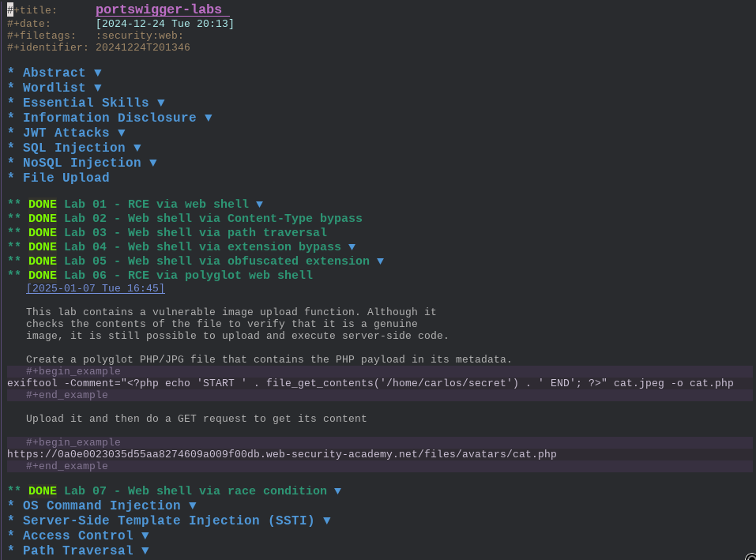
Task: Expand the SSTI heading fold arrow
Action: (x=327, y=521)
